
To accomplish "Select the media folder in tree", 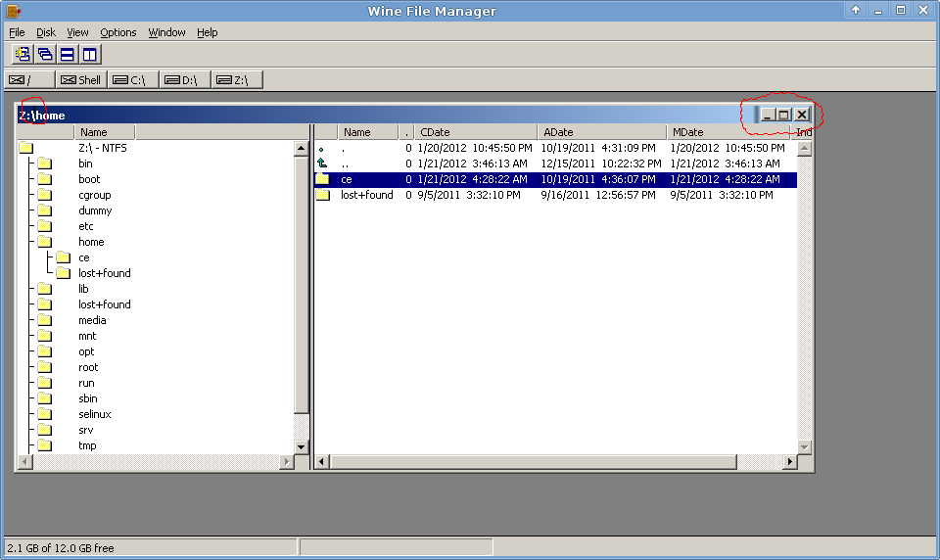I will (92, 320).
